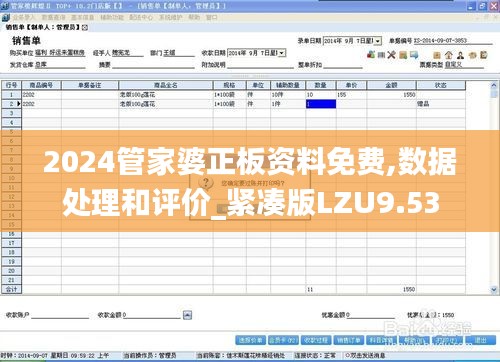The image size is (500, 362).
Task: Click the 双击发送消息 status bar entry
Action: (x=365, y=356)
